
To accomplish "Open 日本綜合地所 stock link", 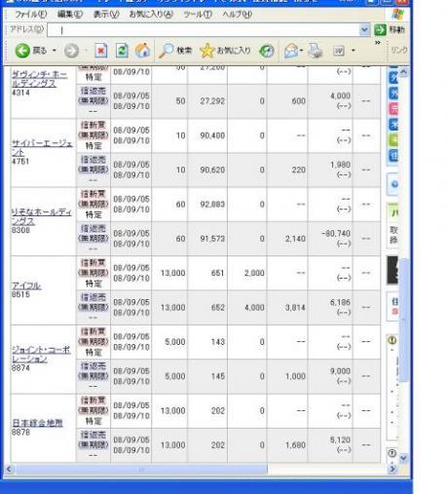I will point(37,423).
